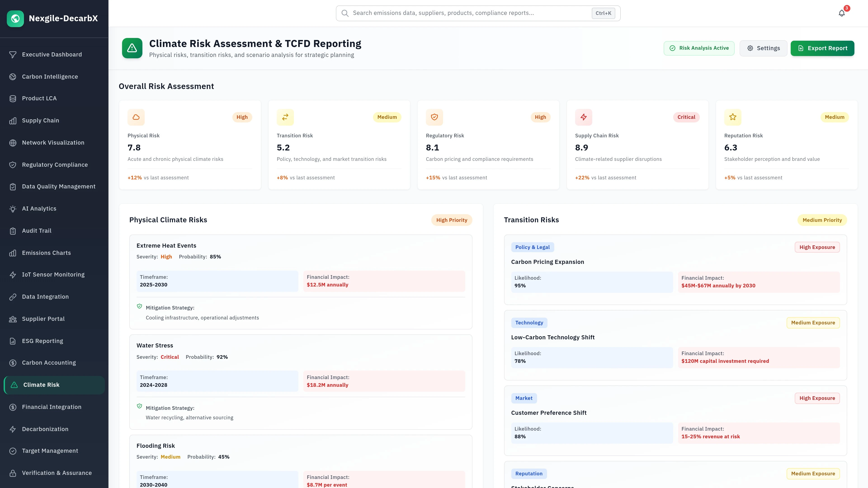This screenshot has height=488, width=868.
Task: Open the Supplier Portal menu item
Action: click(43, 319)
